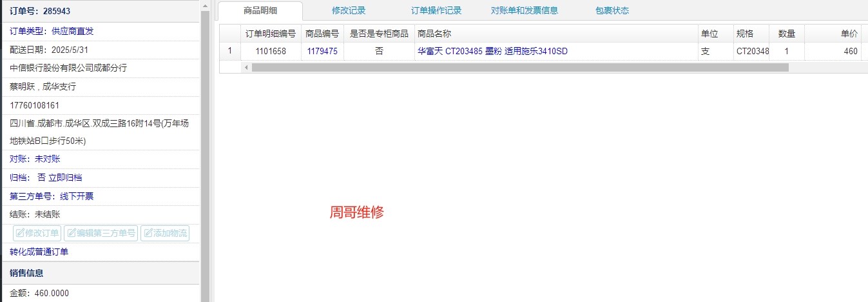Image resolution: width=868 pixels, height=302 pixels.
Task: Click the 对账：未对账 text
Action: [x=35, y=159]
